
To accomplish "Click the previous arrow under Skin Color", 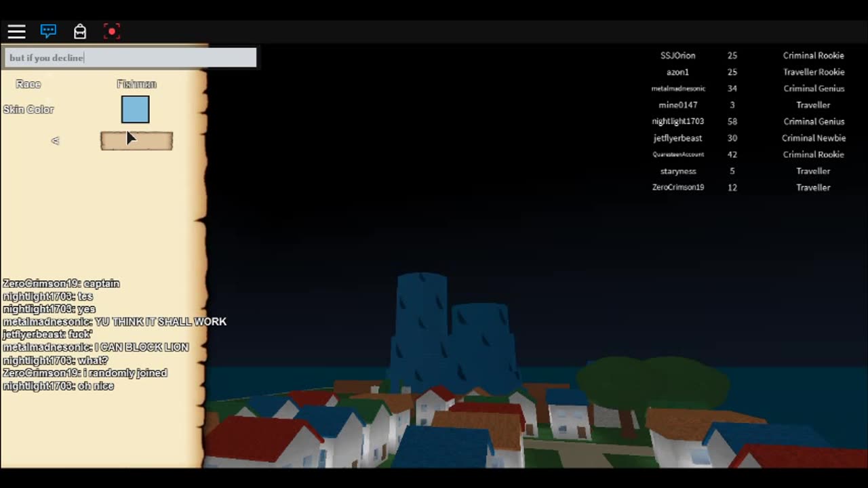I will pyautogui.click(x=55, y=141).
